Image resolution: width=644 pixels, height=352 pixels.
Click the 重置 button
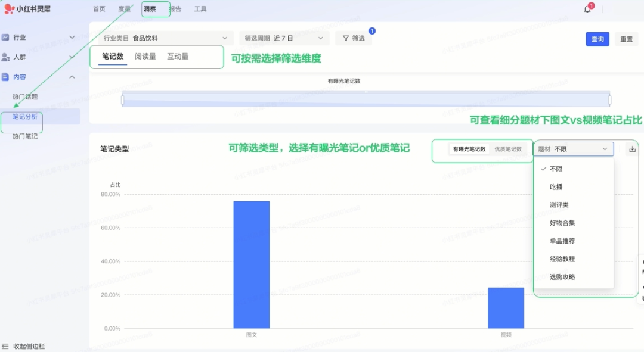pos(626,39)
